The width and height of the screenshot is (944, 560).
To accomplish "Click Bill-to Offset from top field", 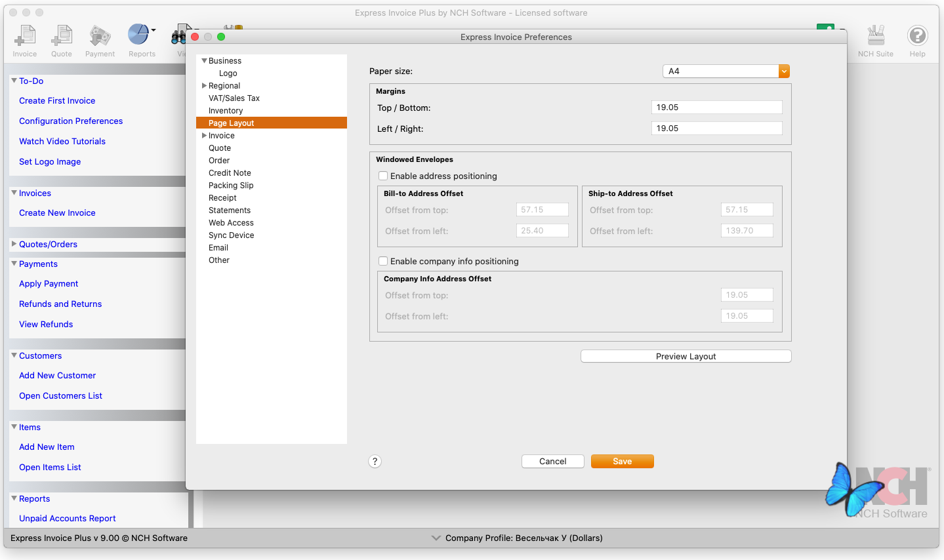I will coord(543,210).
